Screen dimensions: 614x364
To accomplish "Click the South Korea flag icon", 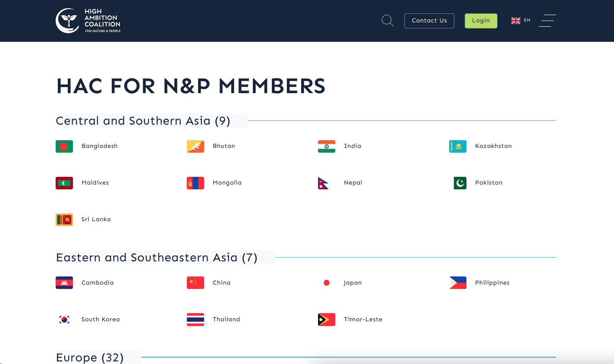I will [x=64, y=319].
